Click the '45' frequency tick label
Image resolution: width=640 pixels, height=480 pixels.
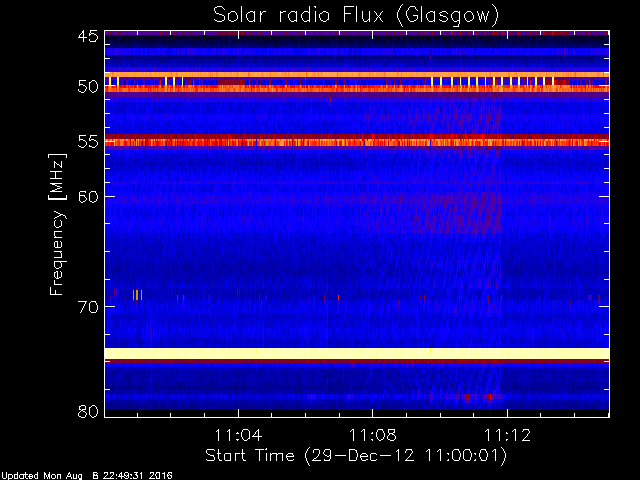coord(88,37)
